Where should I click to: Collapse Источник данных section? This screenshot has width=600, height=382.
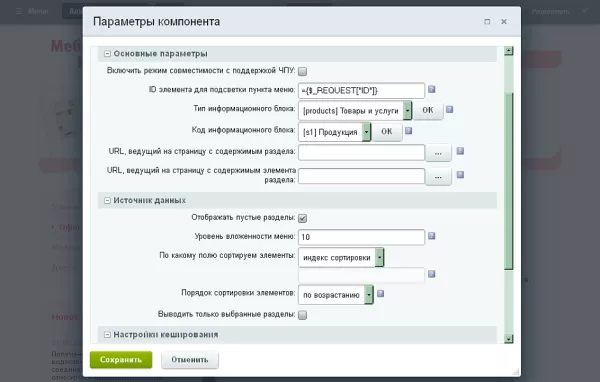coord(108,201)
